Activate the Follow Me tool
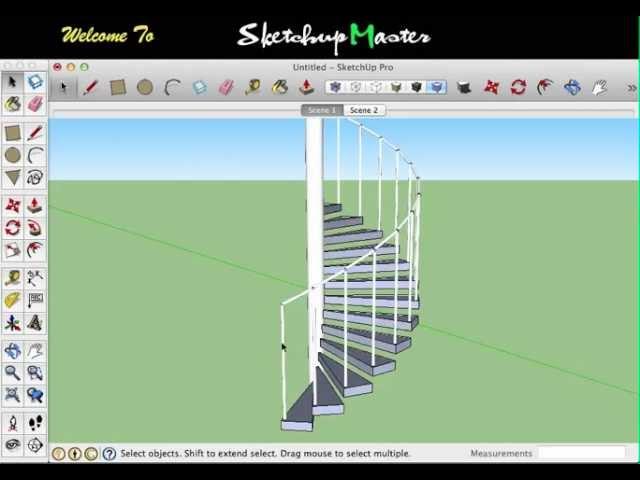 tap(35, 227)
